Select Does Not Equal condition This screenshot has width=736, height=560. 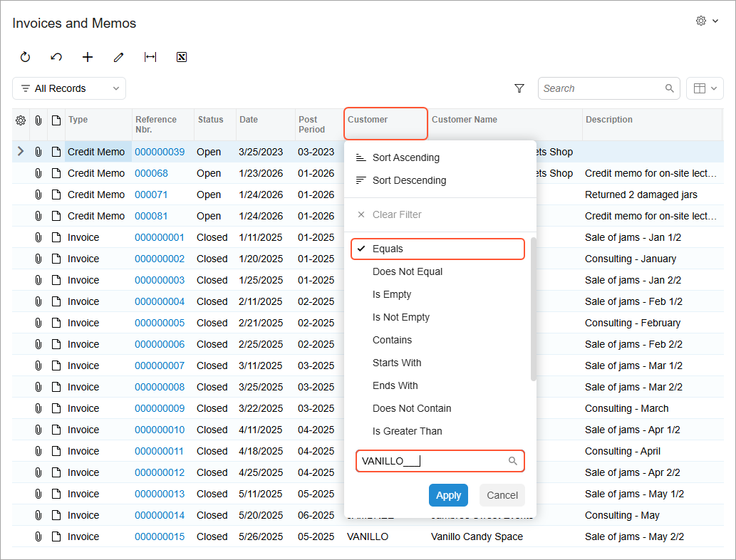(407, 271)
